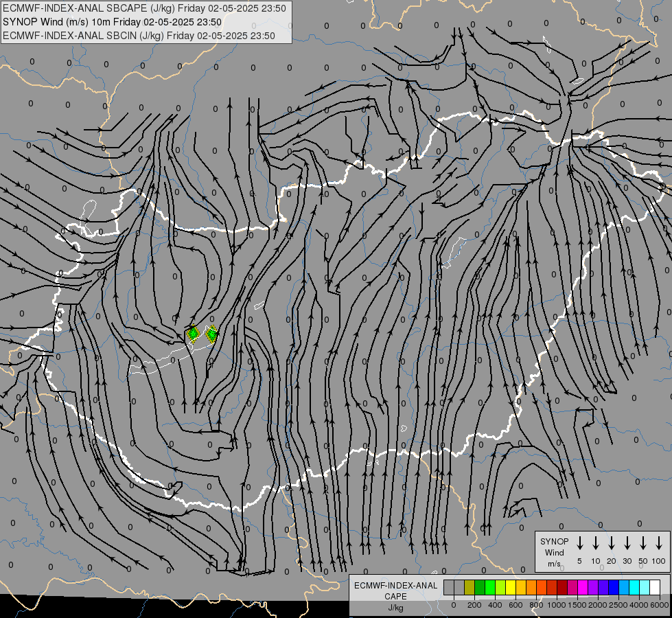Click the '6000' CAPE scale value
Image resolution: width=672 pixels, height=618 pixels.
660,605
